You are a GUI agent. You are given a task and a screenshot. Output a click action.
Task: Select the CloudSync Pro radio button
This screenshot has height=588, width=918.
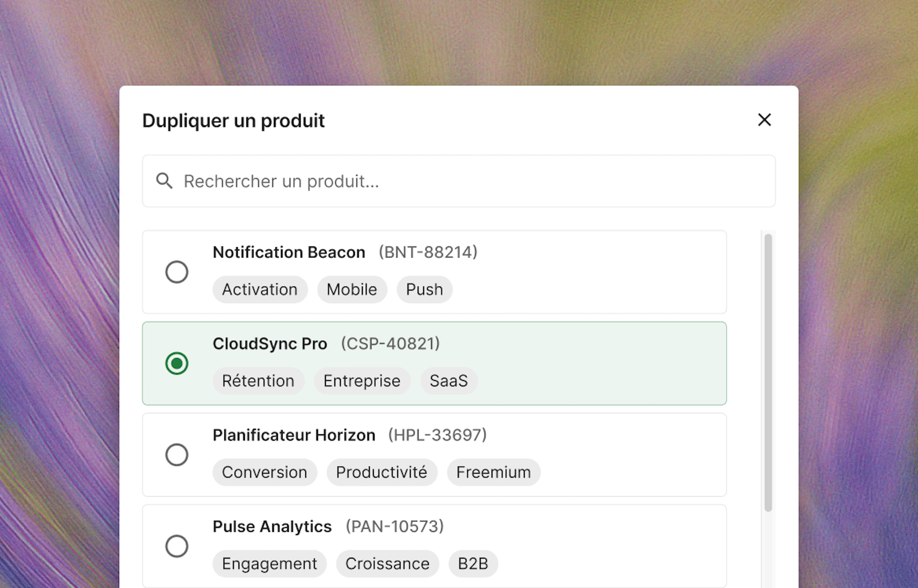(177, 363)
